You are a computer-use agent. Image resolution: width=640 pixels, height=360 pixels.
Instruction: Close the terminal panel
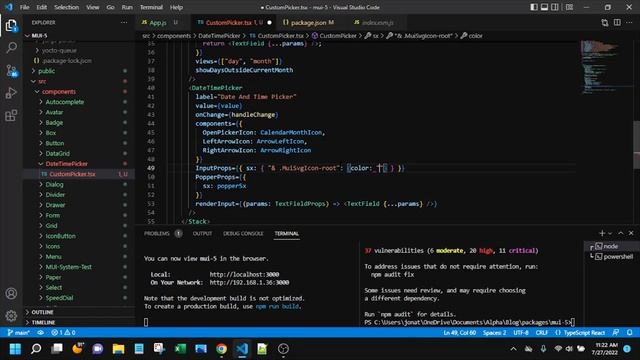(x=631, y=233)
